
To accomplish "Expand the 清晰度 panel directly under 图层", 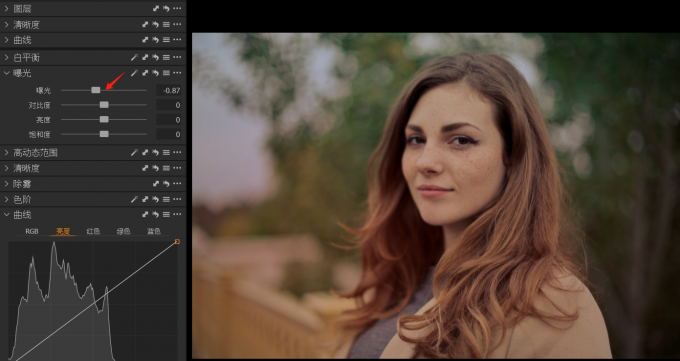I will point(7,25).
